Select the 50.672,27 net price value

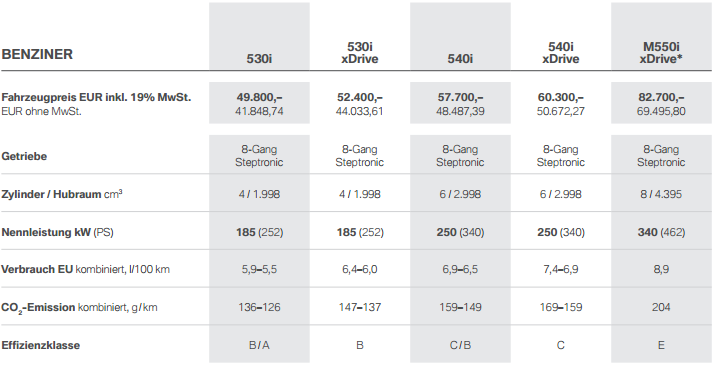coord(561,111)
